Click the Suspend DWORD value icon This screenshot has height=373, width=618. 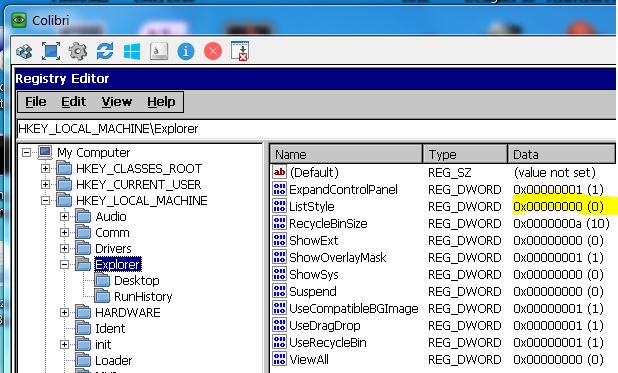[x=279, y=291]
